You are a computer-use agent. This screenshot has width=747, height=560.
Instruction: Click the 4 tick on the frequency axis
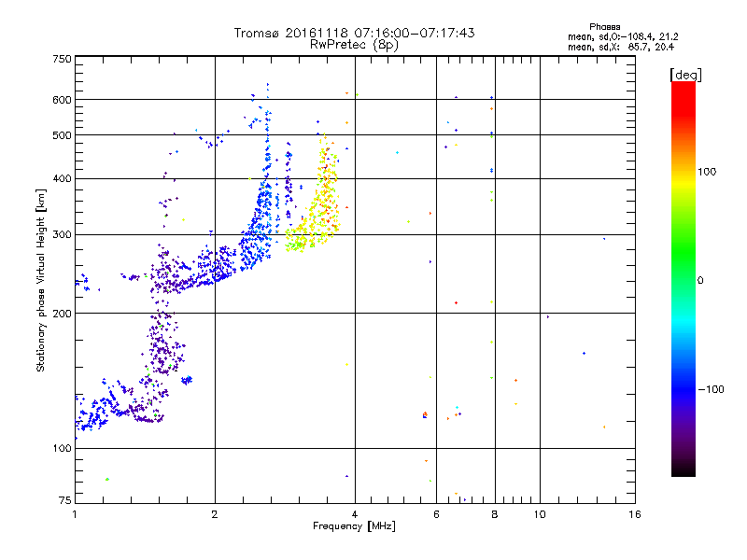click(x=355, y=514)
